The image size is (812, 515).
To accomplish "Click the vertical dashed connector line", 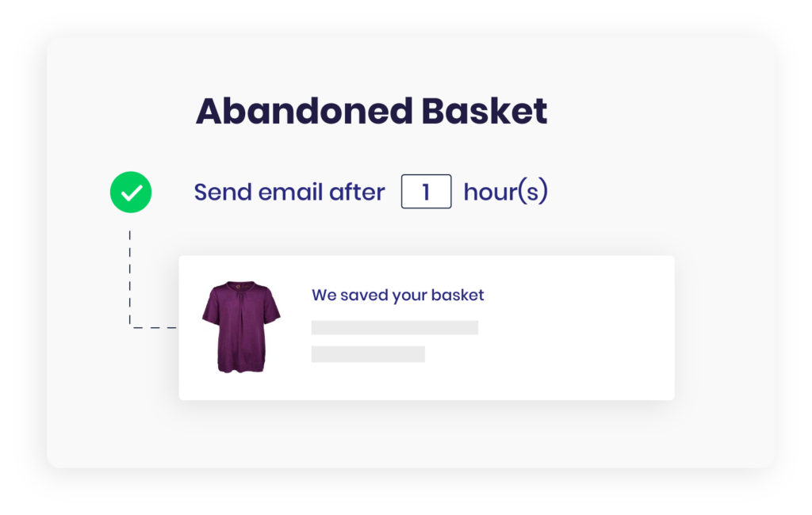I will point(129,278).
